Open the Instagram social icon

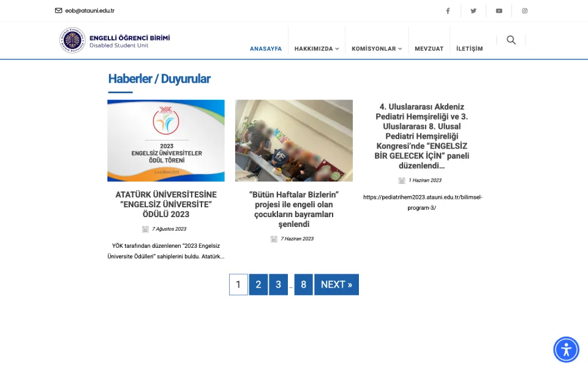click(x=525, y=11)
